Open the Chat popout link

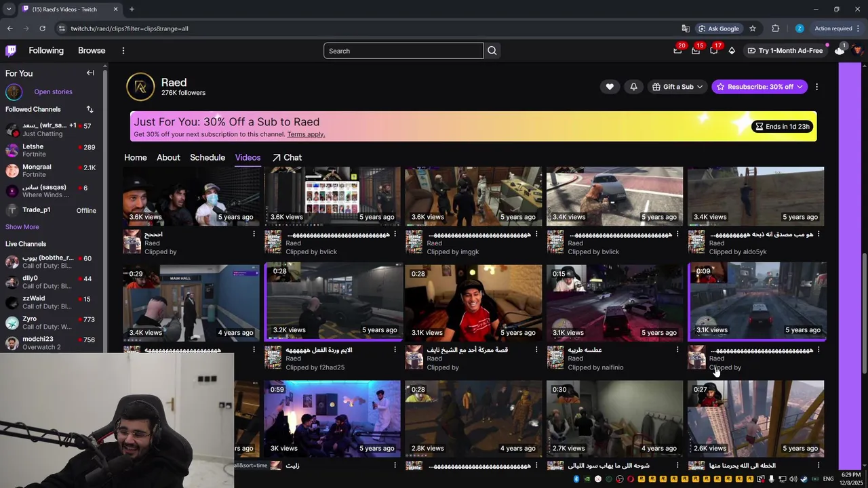pos(288,157)
